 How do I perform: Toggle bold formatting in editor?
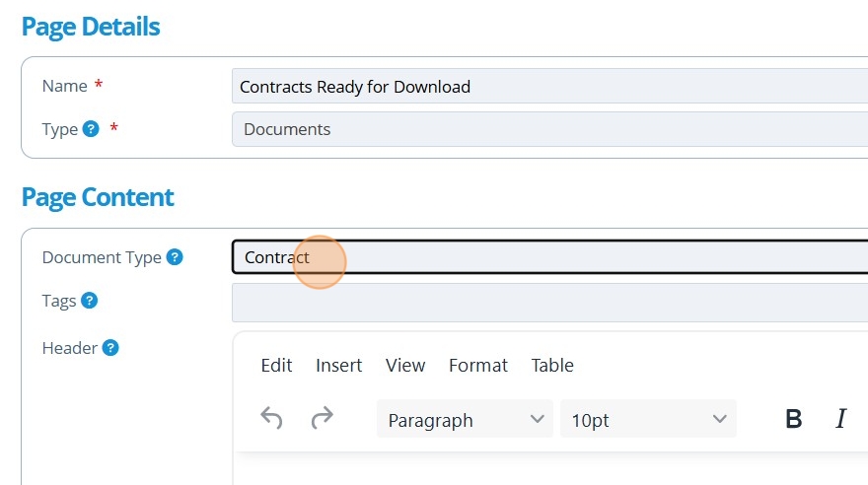[793, 420]
